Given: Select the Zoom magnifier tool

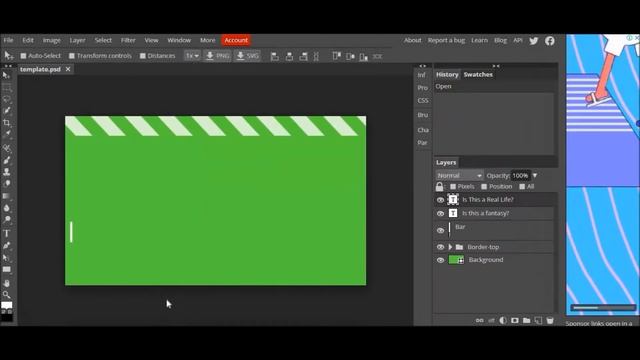Looking at the screenshot, I should pos(6,295).
